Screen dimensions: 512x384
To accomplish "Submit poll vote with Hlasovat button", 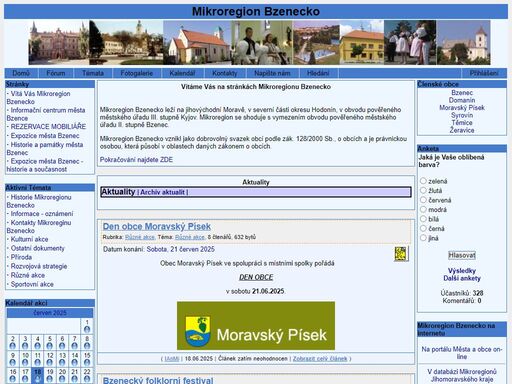I will [462, 255].
